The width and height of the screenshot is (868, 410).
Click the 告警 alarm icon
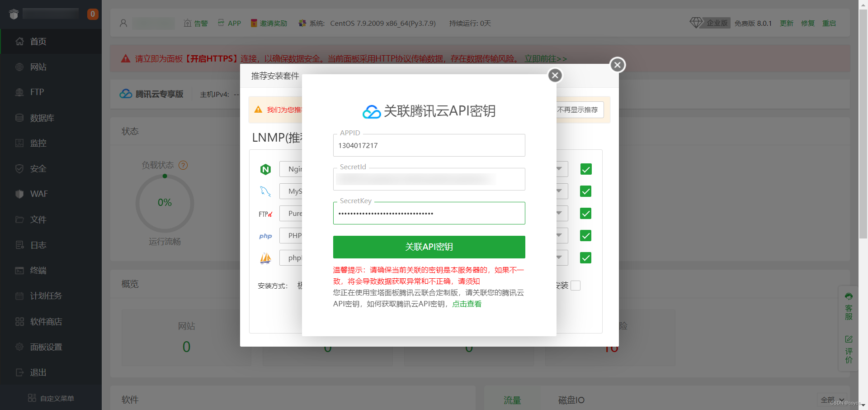point(188,23)
